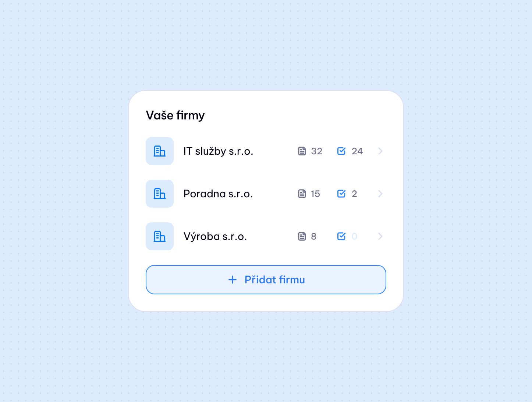Click the document count 32
The image size is (532, 402).
(317, 151)
